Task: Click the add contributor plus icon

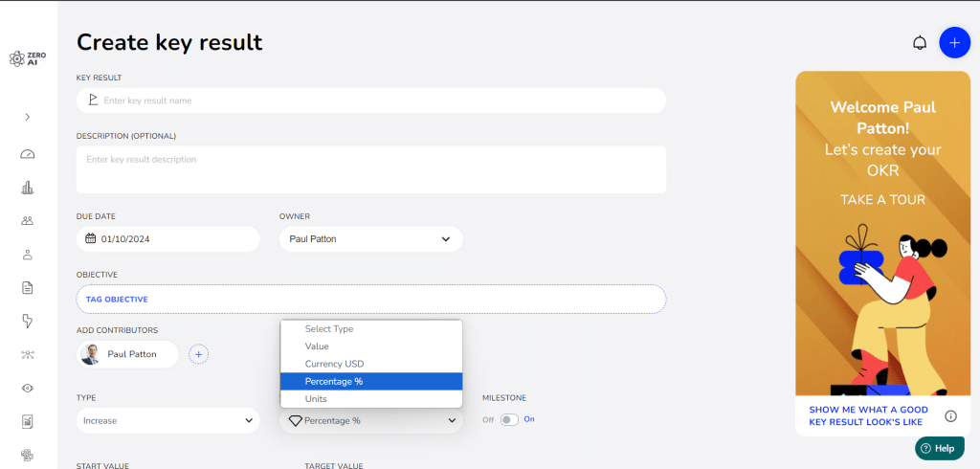Action: (x=199, y=354)
